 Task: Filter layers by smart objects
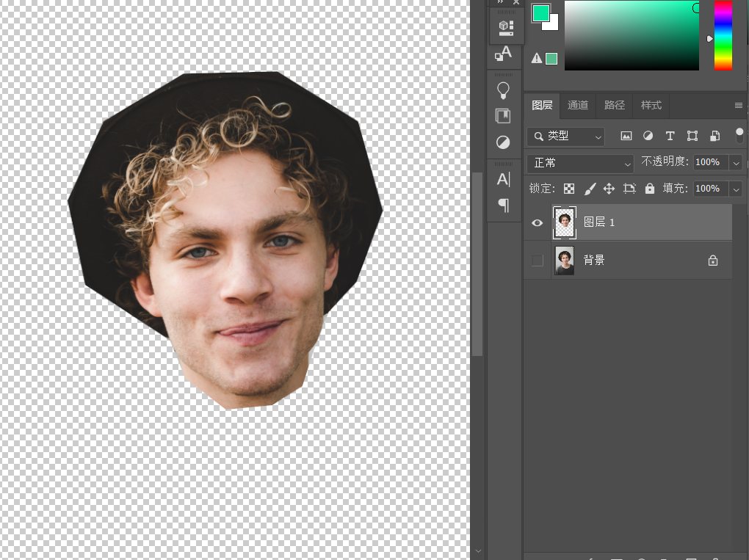click(714, 136)
